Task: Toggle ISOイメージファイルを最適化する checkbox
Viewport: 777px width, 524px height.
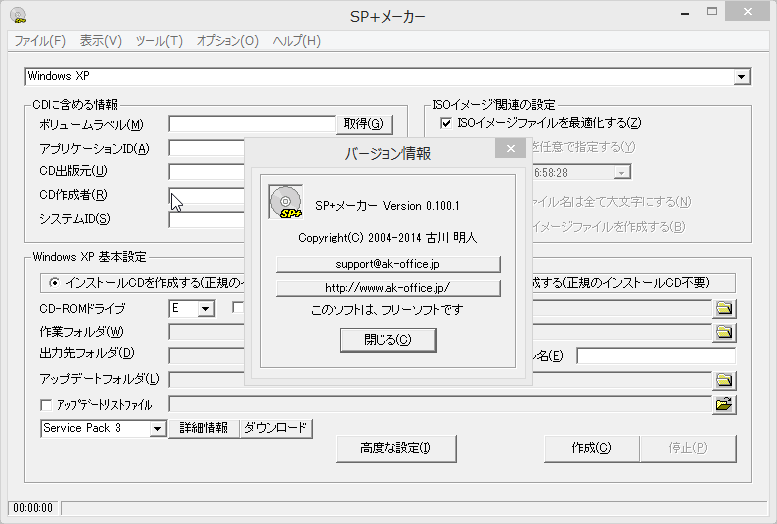Action: tap(446, 123)
